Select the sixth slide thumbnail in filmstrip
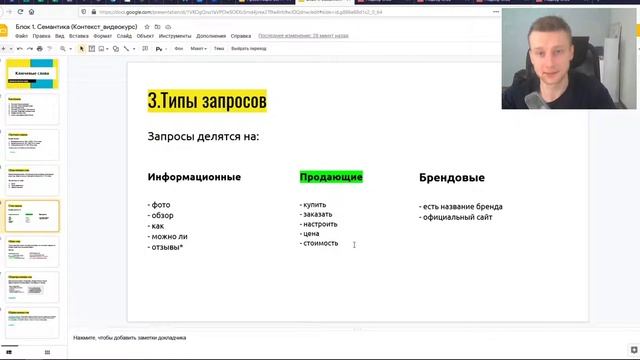 [32, 252]
